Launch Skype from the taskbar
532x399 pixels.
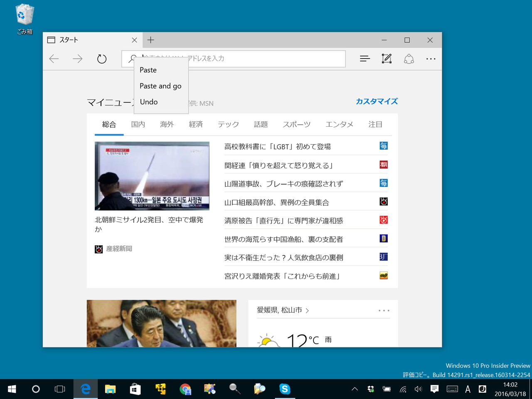pyautogui.click(x=284, y=389)
